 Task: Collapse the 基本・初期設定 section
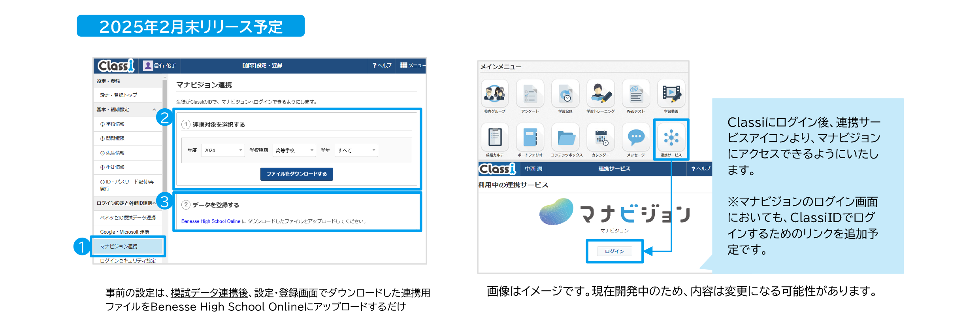pyautogui.click(x=154, y=110)
